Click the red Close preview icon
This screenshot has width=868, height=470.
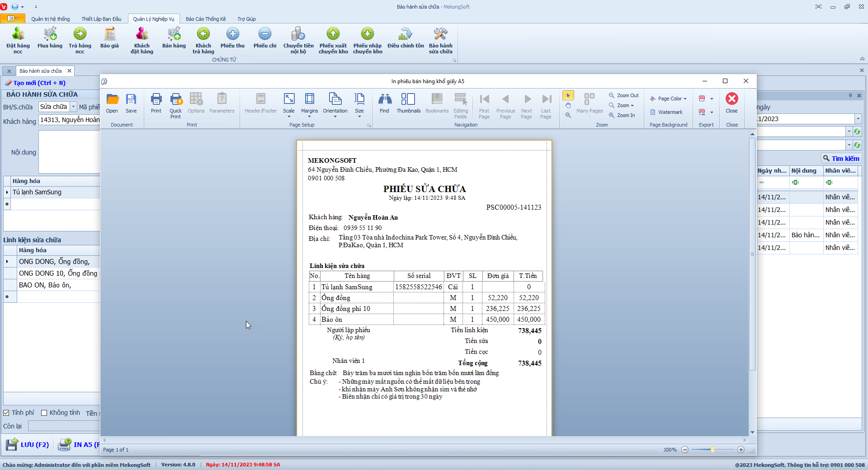[731, 99]
